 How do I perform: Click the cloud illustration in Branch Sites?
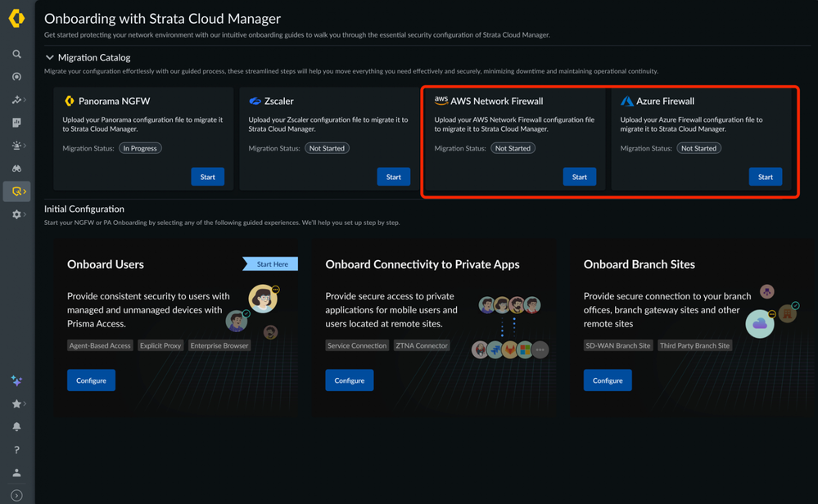(760, 324)
